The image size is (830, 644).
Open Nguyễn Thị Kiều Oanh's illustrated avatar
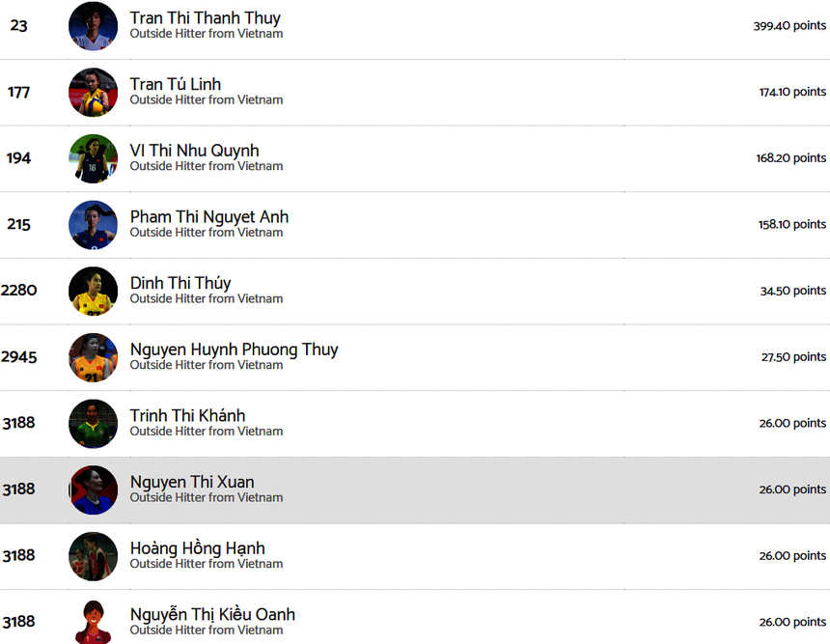click(x=93, y=621)
